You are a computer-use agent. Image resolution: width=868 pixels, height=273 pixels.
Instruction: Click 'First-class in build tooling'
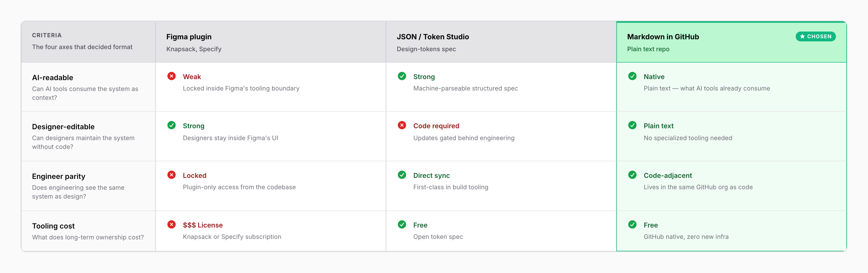pos(451,187)
